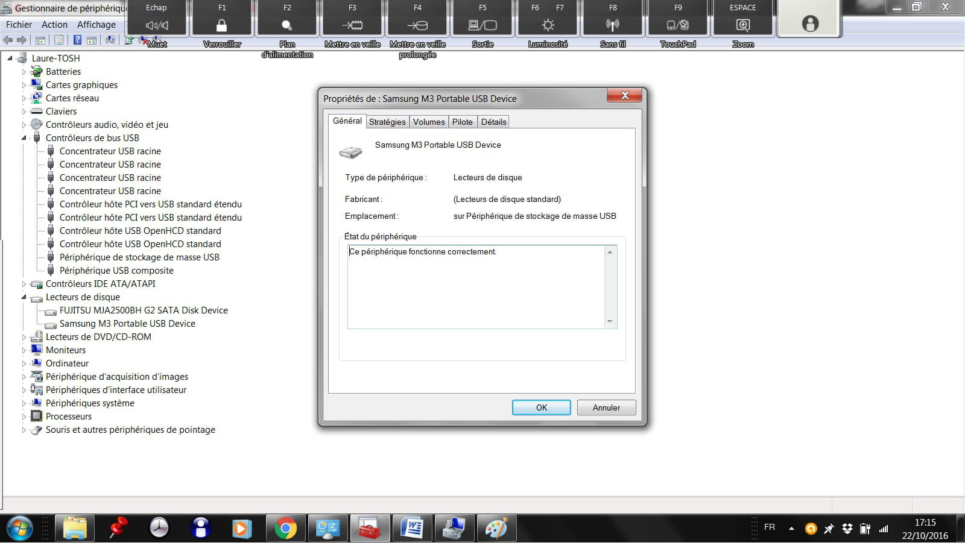Click the blue help icon in the toolbar
This screenshot has width=965, height=560.
(77, 40)
